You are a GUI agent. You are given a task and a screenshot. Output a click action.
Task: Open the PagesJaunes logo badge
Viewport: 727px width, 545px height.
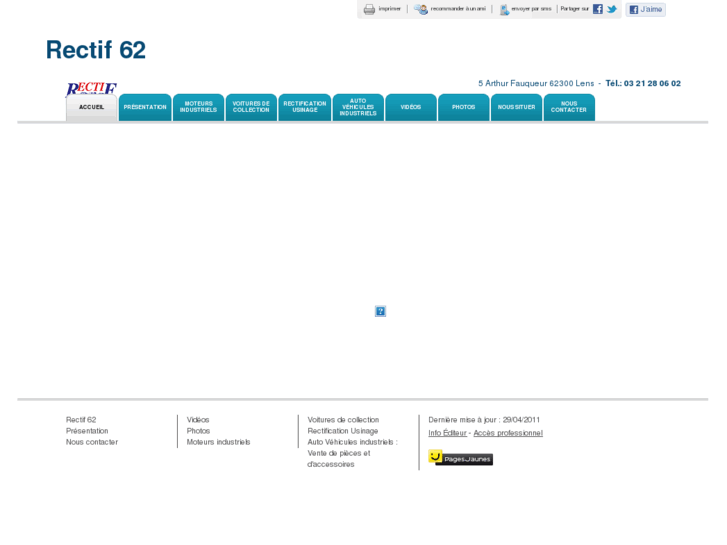tap(460, 458)
